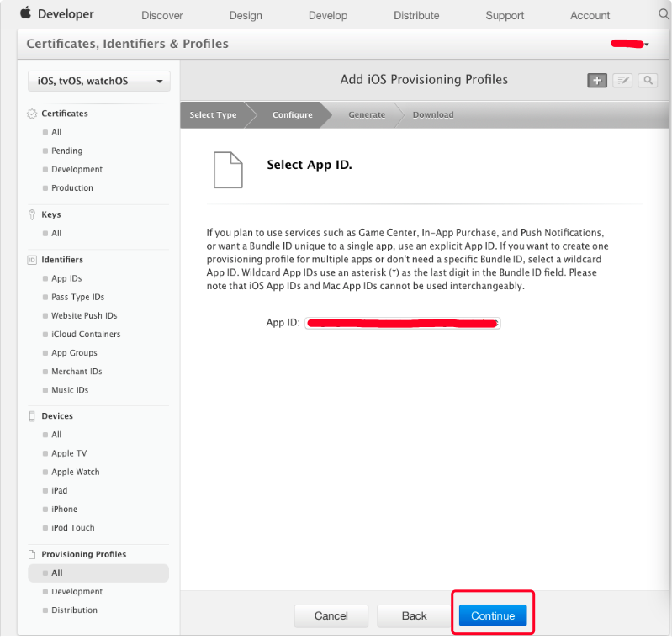
Task: Open the account name dropdown arrow
Action: [x=647, y=45]
